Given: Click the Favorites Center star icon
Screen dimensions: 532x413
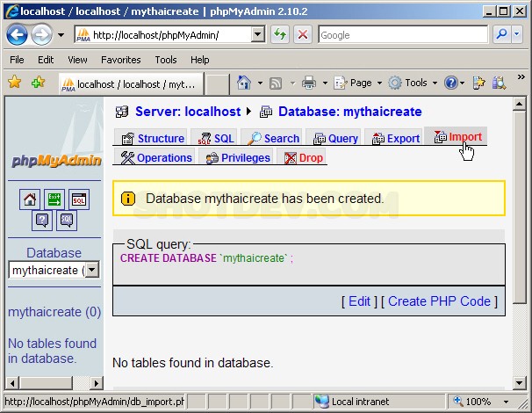Looking at the screenshot, I should 15,83.
